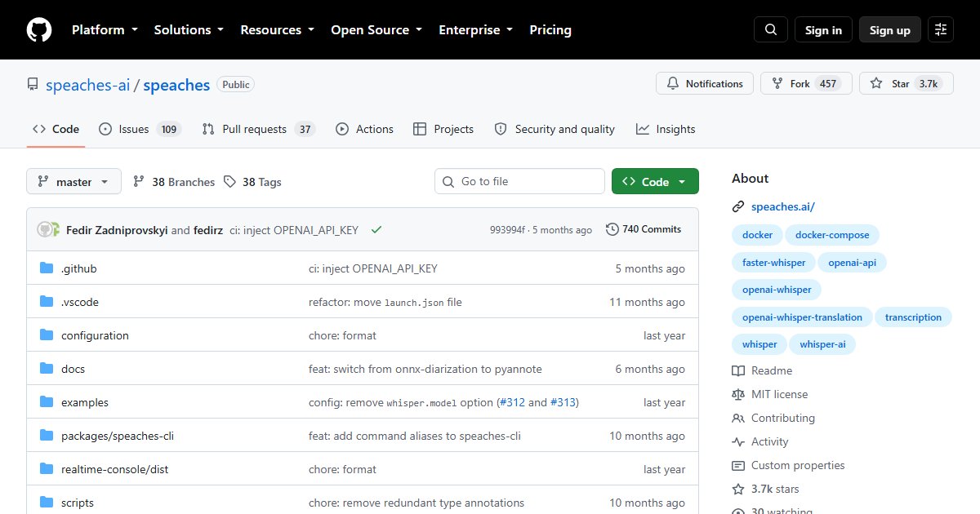
Task: Click the folder icon beside scripts
Action: coord(47,503)
